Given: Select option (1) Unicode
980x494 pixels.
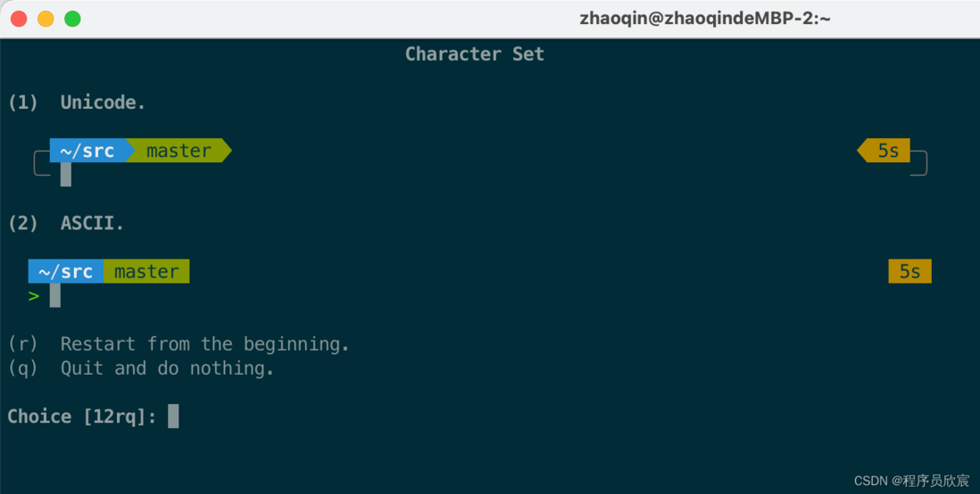Looking at the screenshot, I should [77, 103].
